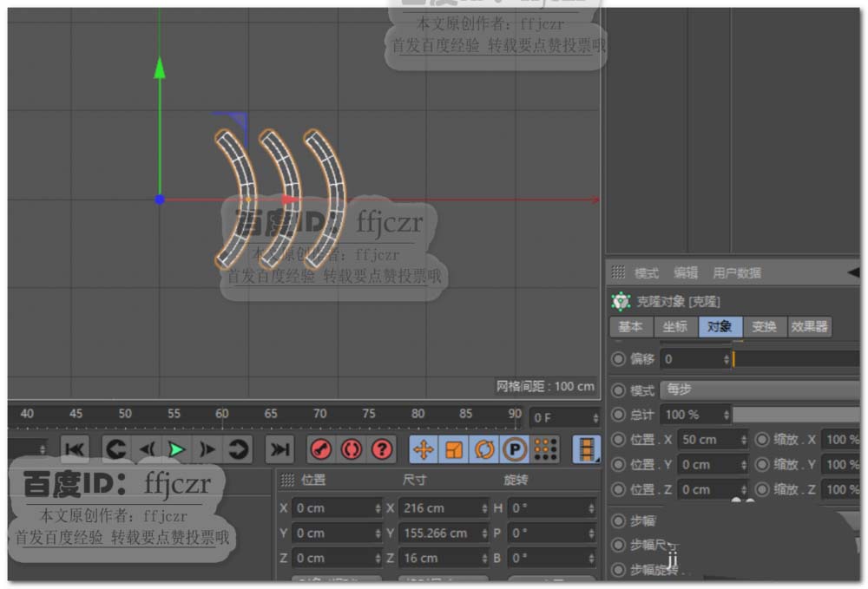The height and width of the screenshot is (589, 868).
Task: Click red keyframe selection question-mark icon
Action: point(382,449)
